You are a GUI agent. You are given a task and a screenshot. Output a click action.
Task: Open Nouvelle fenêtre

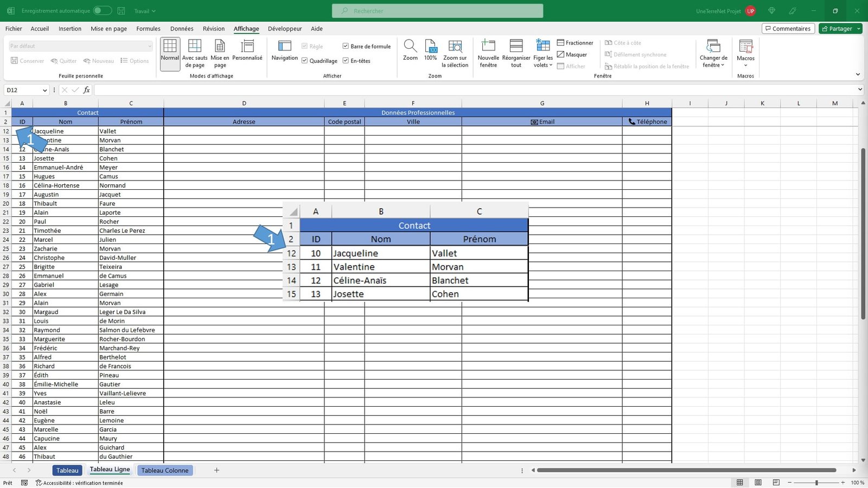click(x=488, y=53)
